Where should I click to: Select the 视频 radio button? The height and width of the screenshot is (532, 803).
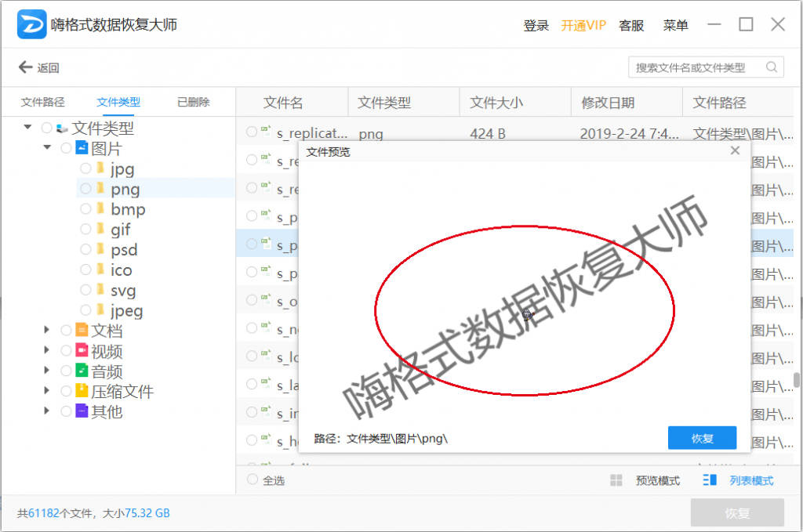click(66, 350)
